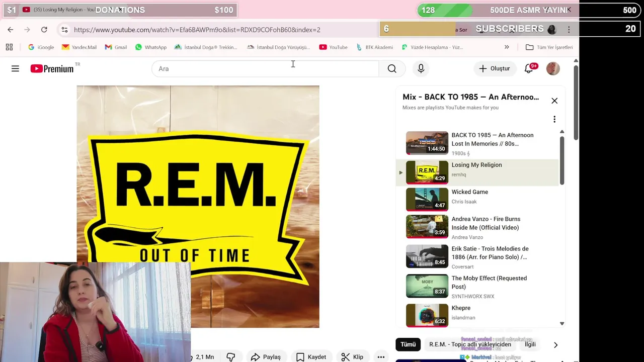Open iGoogle bookmark
The height and width of the screenshot is (362, 644).
41,47
